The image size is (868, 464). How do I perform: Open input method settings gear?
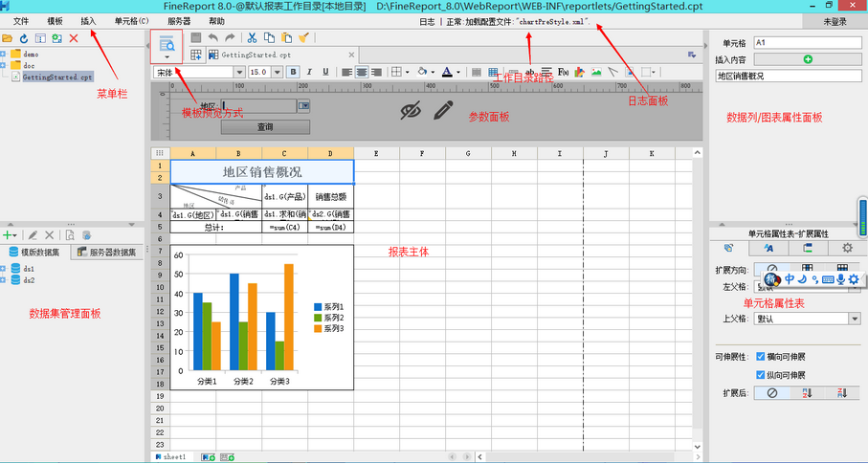(854, 279)
